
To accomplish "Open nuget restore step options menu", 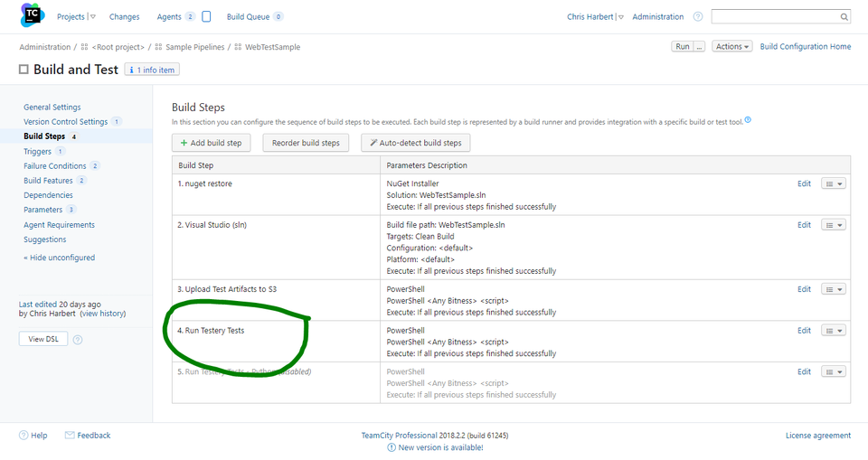I will [833, 183].
